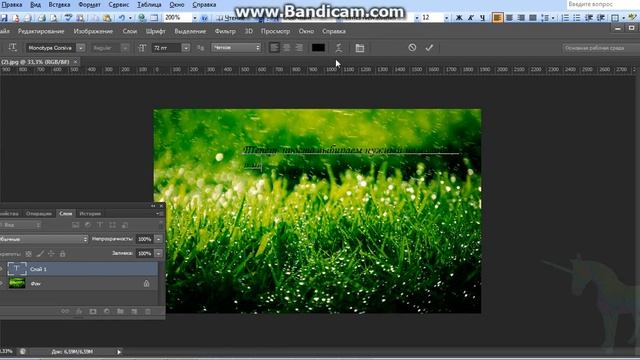
Task: Open Word's zoom 200% dropdown
Action: coord(194,18)
